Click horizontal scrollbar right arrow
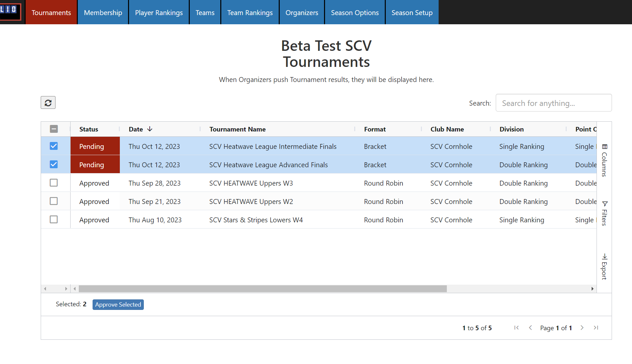The image size is (632, 364). click(x=592, y=289)
